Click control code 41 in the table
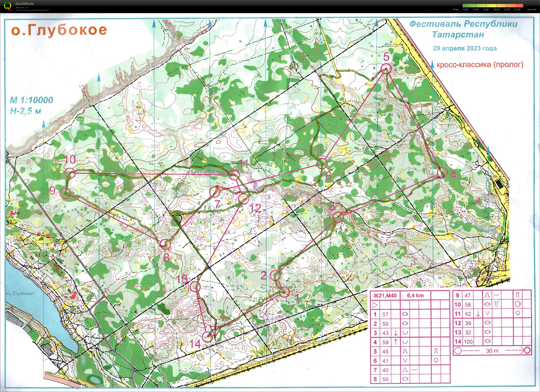The height and width of the screenshot is (392, 540). [385, 361]
